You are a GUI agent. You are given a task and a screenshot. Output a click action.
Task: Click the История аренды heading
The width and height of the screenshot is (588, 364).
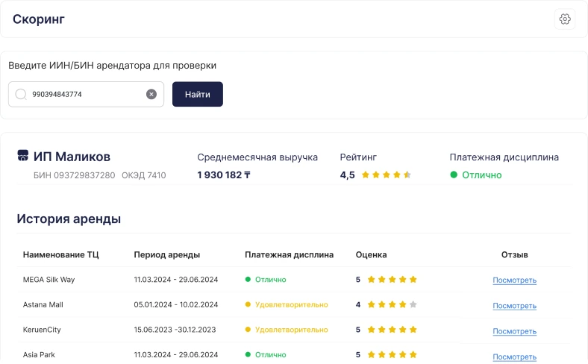pos(69,219)
